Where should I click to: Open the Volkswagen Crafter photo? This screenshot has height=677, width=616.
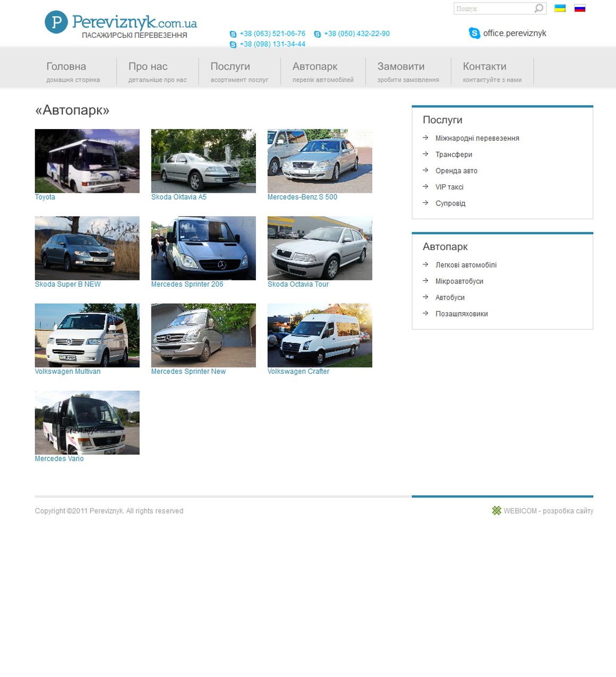point(320,335)
